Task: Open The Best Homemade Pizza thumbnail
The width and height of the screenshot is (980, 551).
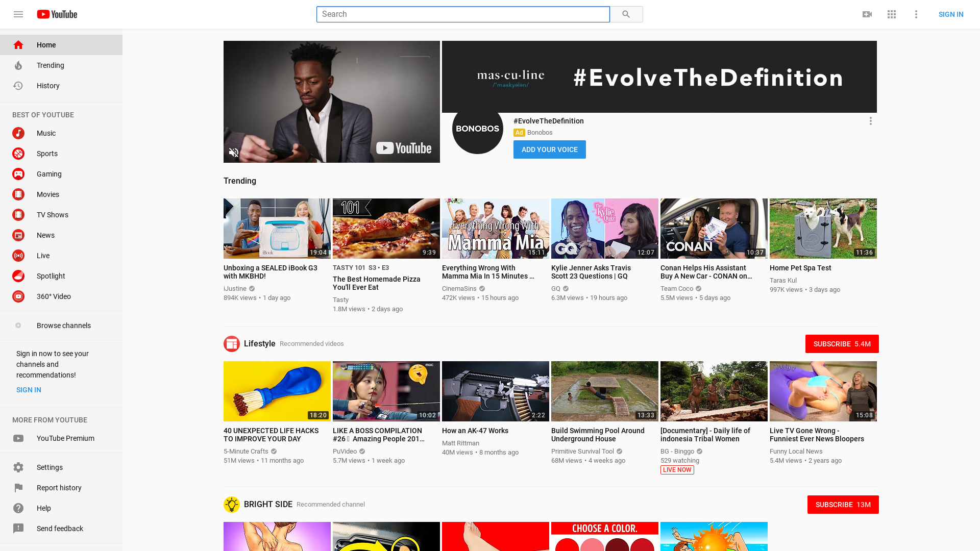Action: point(386,229)
